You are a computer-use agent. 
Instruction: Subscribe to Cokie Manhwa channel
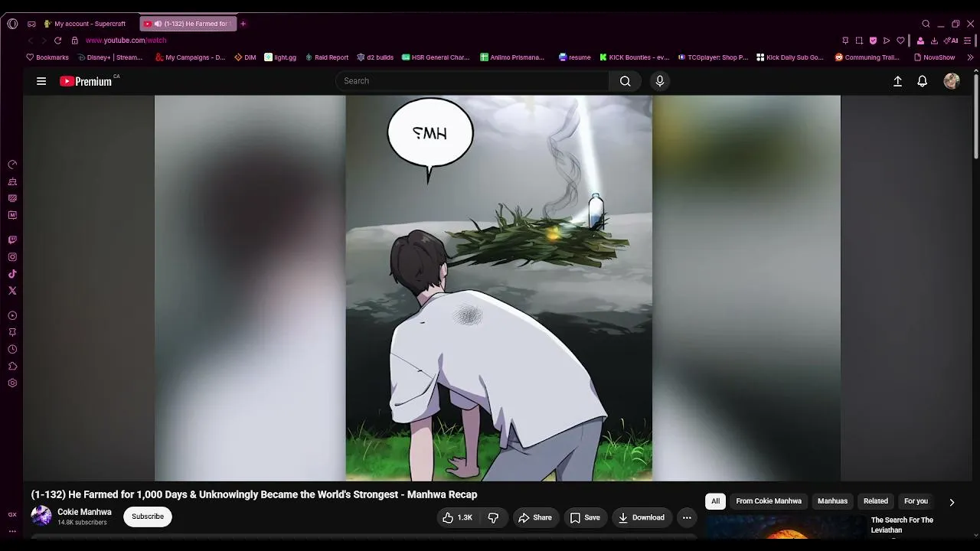click(148, 517)
